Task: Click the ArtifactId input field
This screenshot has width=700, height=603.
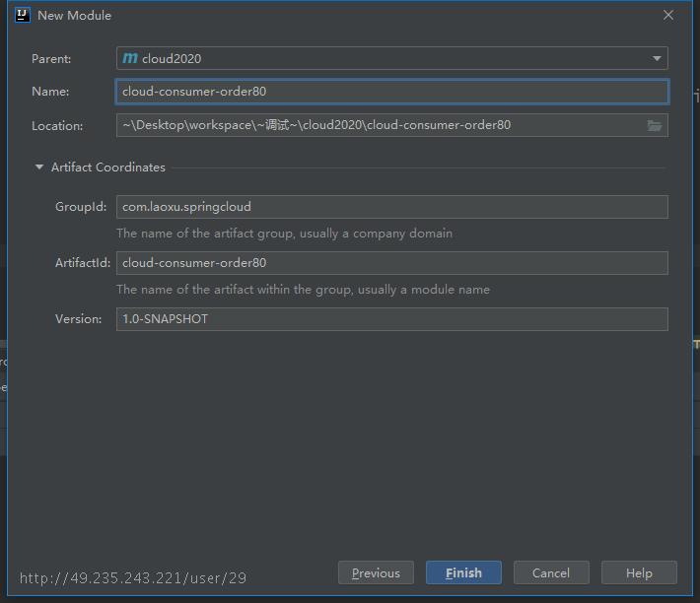Action: coord(392,263)
